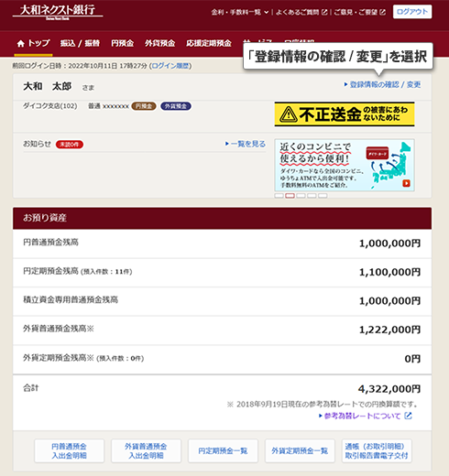Open the 外貨預金 menu tab

coord(159,43)
